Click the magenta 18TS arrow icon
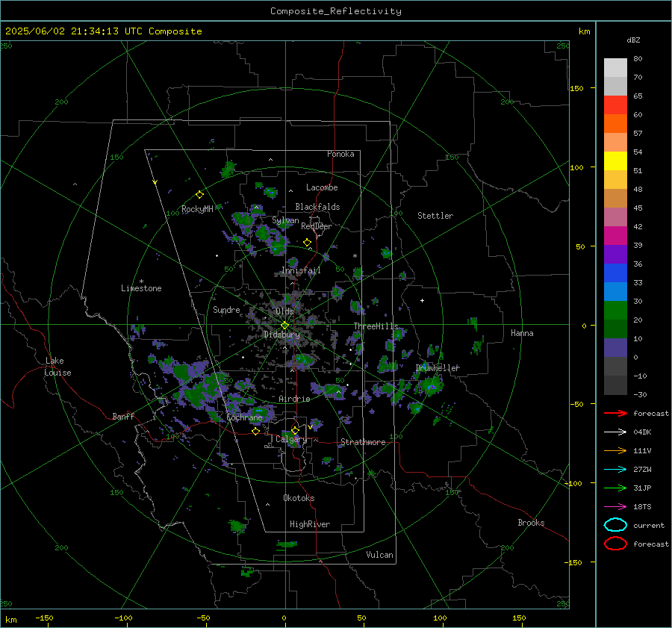The height and width of the screenshot is (628, 672). point(615,507)
